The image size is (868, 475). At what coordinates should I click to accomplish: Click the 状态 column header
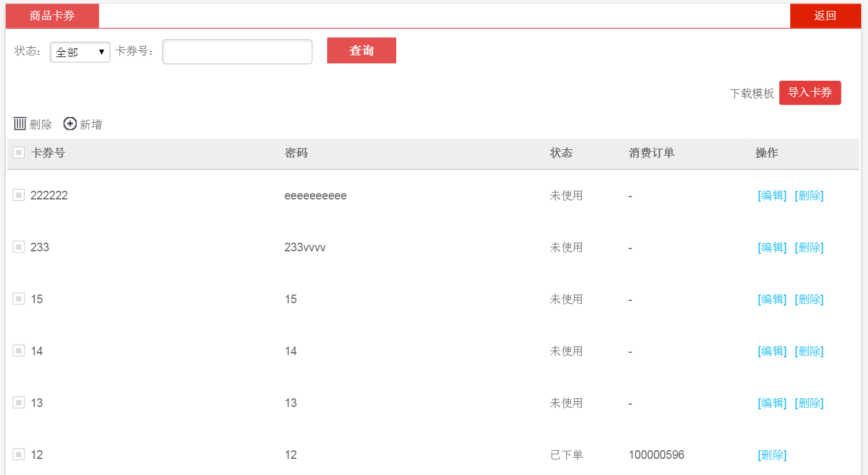pyautogui.click(x=561, y=153)
